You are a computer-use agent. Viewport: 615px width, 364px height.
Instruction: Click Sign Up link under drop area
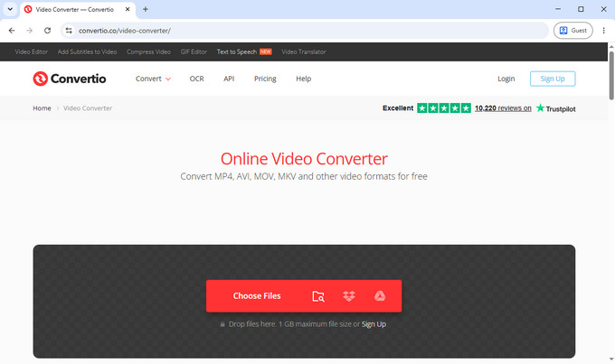point(374,324)
